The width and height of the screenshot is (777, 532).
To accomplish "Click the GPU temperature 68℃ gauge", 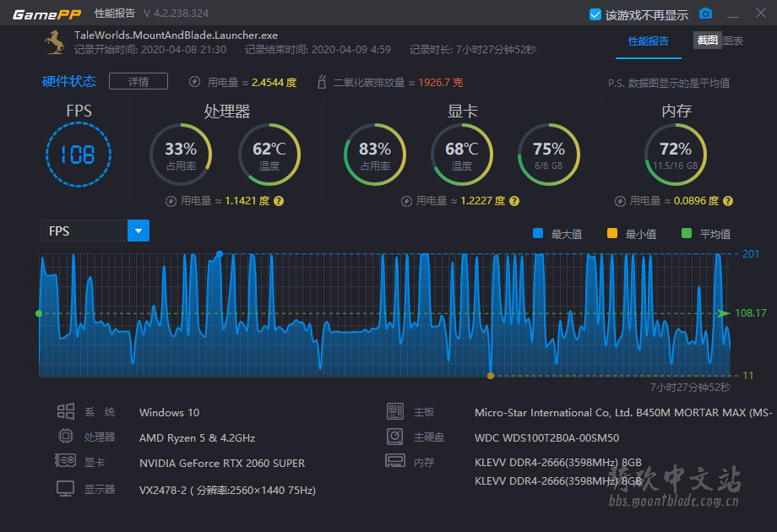I will (x=462, y=155).
